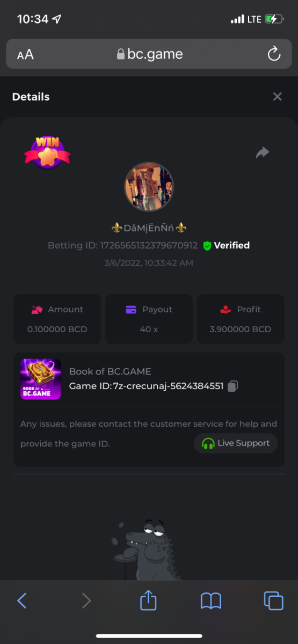Tap the Payout 40 x card
The height and width of the screenshot is (644, 298).
click(x=149, y=319)
